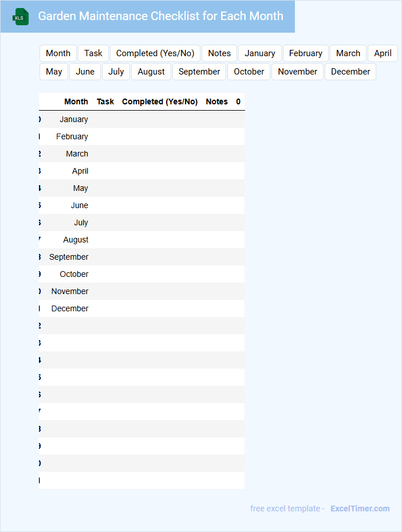Select the January row cell
Viewport: 402px width, 532px height.
click(x=74, y=119)
